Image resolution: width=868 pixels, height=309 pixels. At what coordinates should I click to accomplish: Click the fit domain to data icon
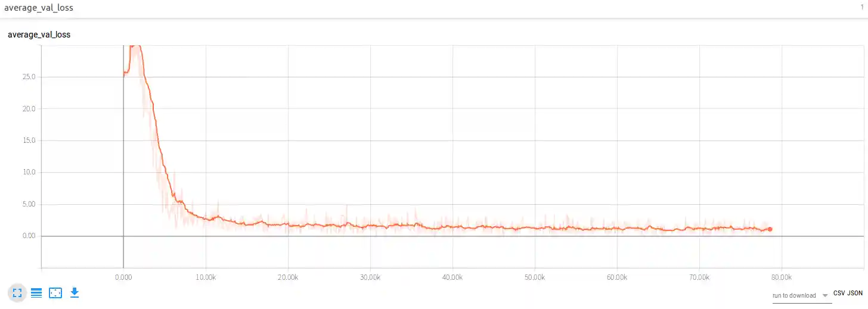(55, 292)
